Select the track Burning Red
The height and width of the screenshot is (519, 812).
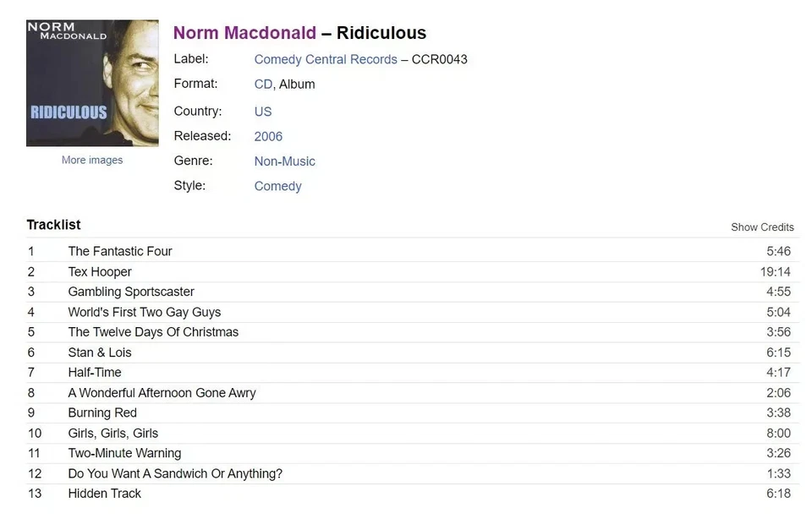click(x=102, y=412)
